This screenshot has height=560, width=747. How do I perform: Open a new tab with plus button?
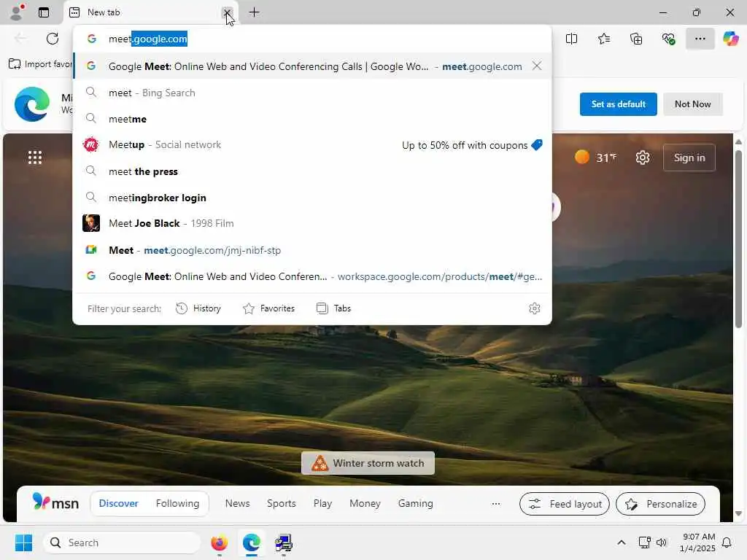pyautogui.click(x=255, y=12)
